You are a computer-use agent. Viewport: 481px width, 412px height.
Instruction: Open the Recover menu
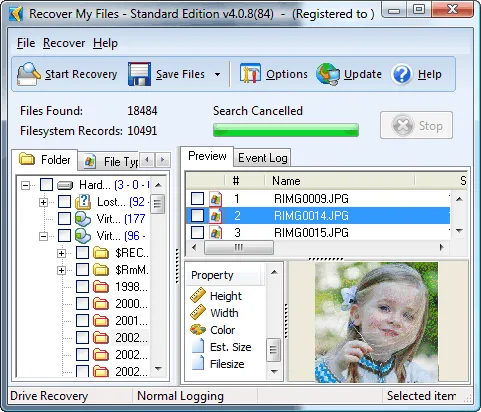pyautogui.click(x=64, y=43)
